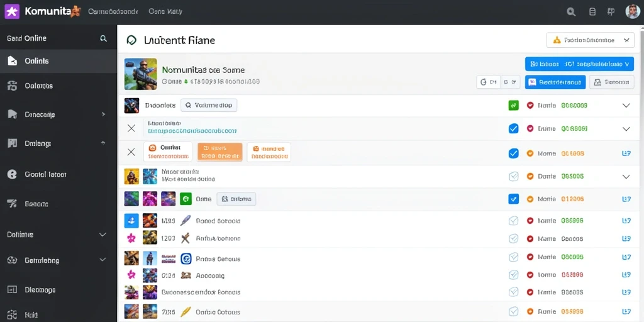
Task: Uncheck the checkbox in the orange buttons row
Action: tap(513, 153)
